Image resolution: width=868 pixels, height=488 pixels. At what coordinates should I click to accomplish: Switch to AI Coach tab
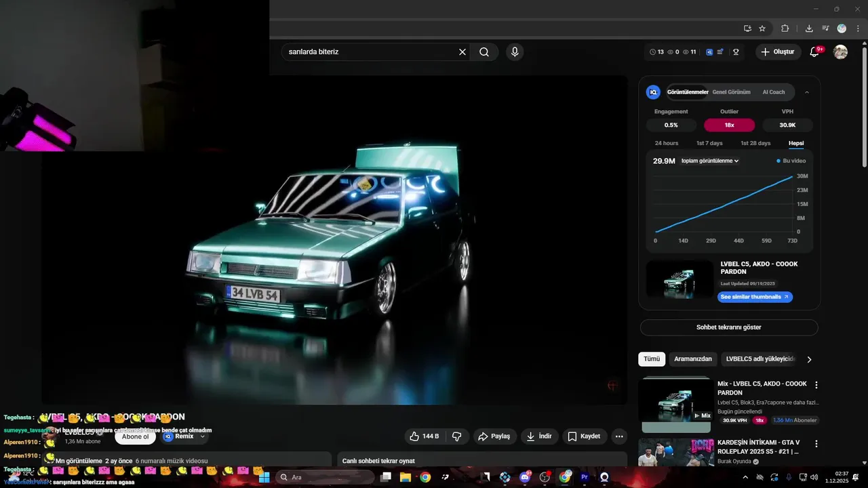tap(774, 92)
